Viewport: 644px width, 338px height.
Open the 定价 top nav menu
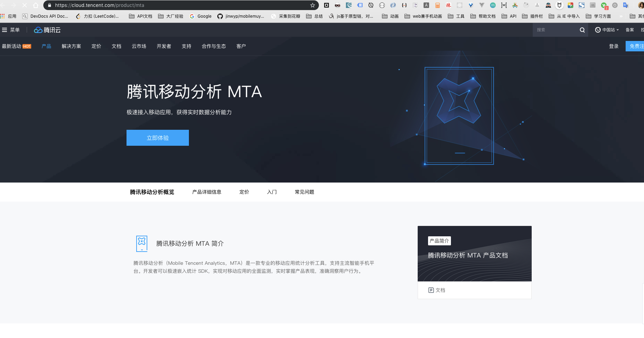(x=96, y=46)
